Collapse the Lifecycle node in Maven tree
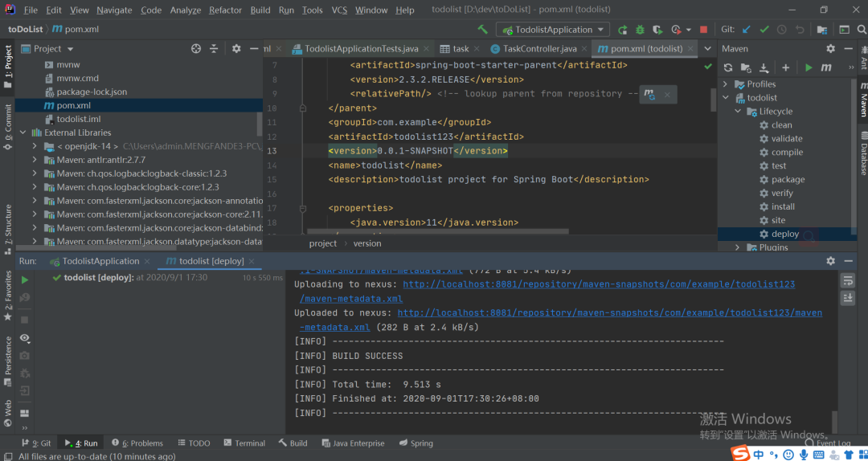Viewport: 868px width, 461px height. [x=738, y=112]
